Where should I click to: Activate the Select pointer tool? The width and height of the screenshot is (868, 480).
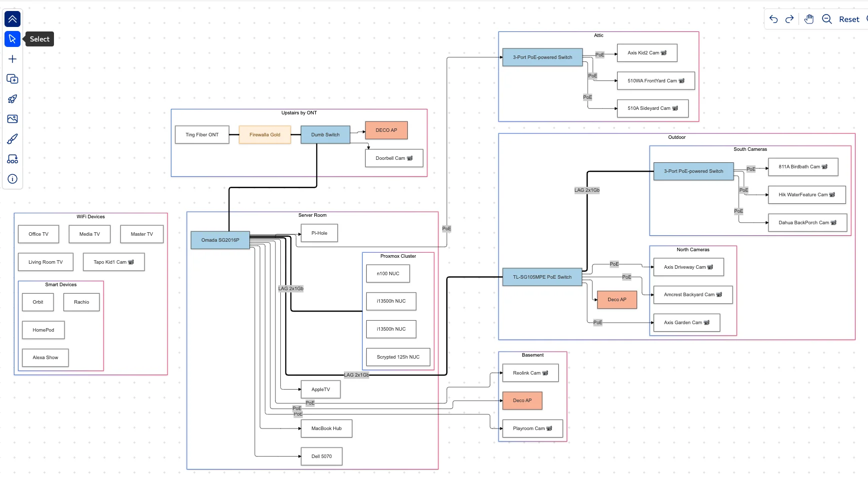[12, 39]
